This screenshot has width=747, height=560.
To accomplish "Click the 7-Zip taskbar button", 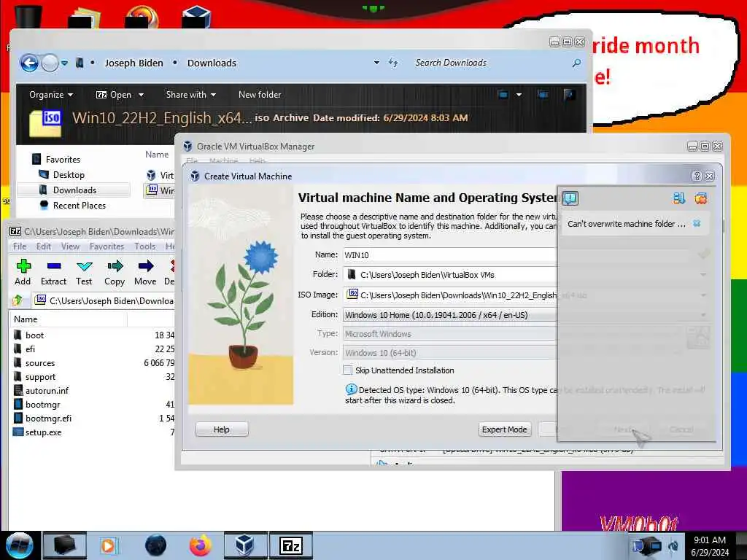I will click(291, 545).
